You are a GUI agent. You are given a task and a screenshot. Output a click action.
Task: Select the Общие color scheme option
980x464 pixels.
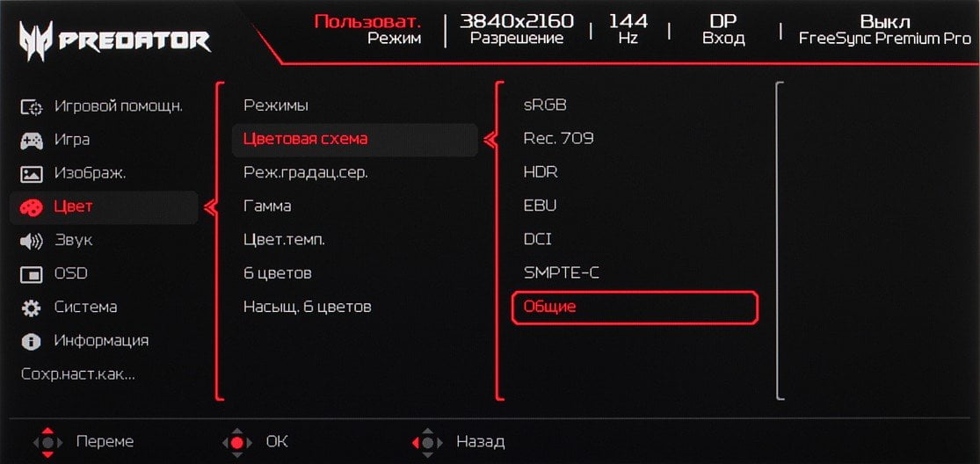click(635, 308)
